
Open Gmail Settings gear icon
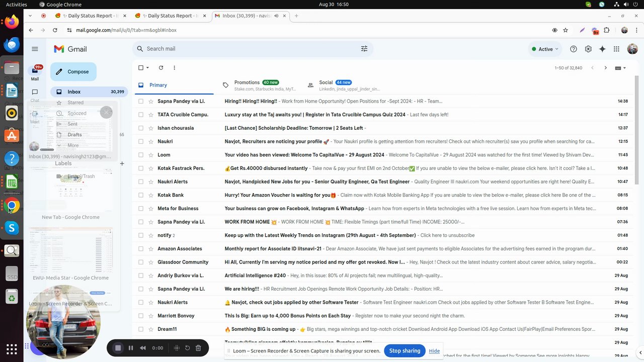coord(588,49)
